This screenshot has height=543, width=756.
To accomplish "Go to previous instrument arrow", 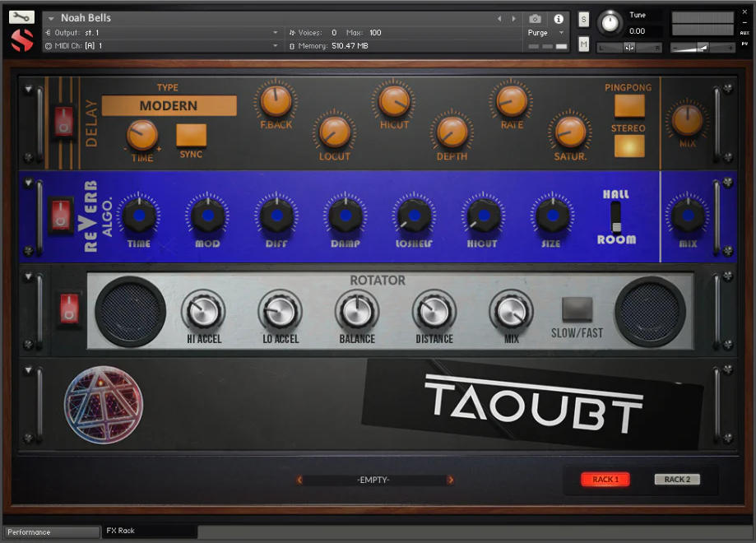I will [499, 18].
